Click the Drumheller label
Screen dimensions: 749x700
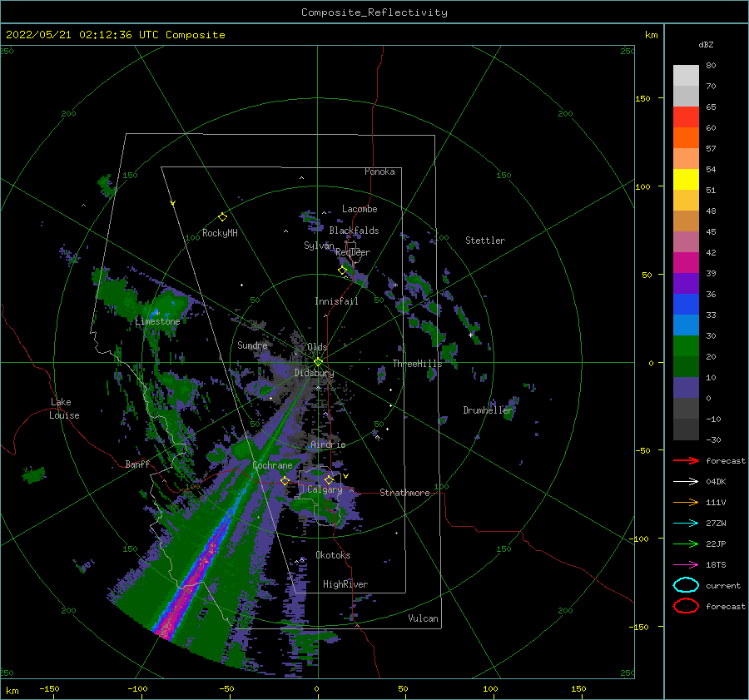click(488, 410)
